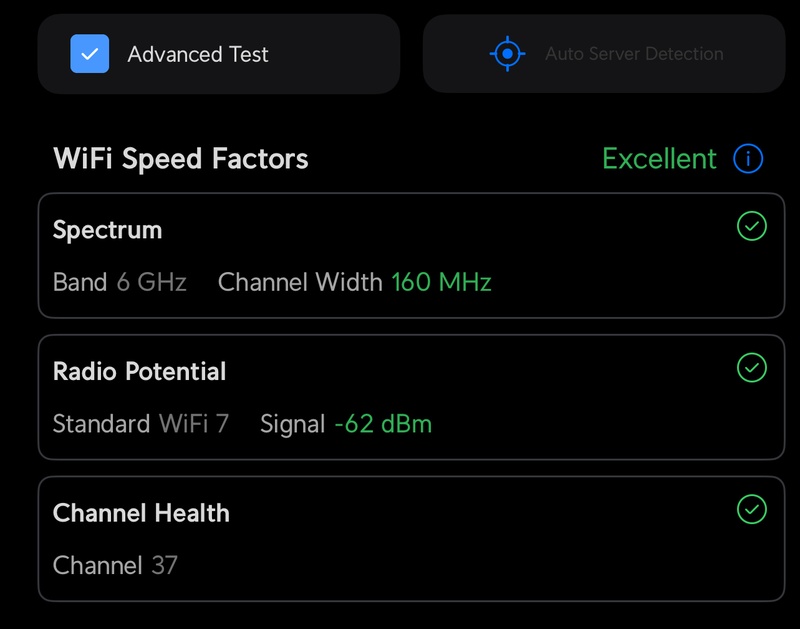800x629 pixels.
Task: Click the Spectrum green checkmark icon
Action: click(752, 226)
